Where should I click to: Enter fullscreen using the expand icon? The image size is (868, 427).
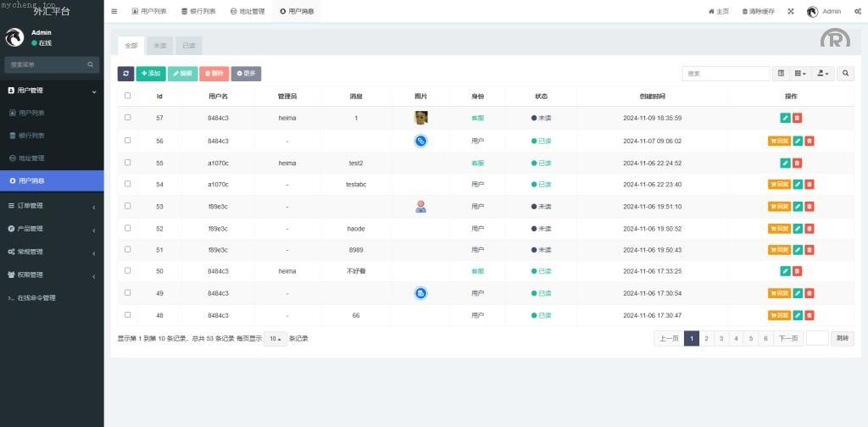[x=791, y=11]
